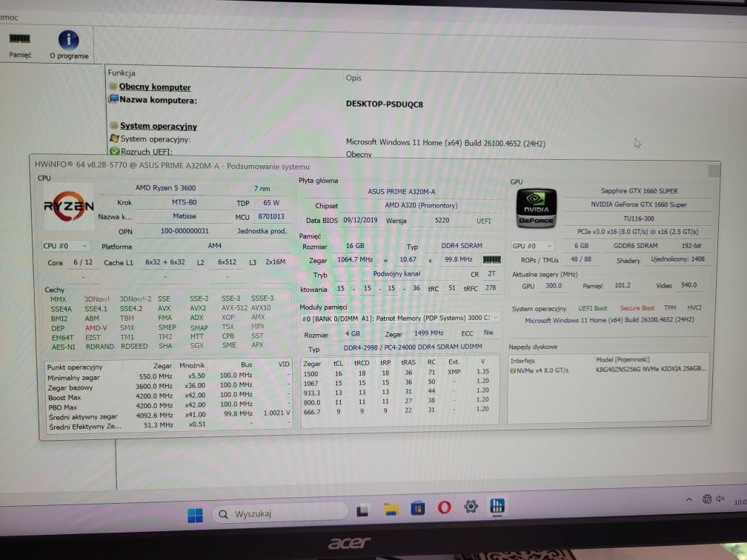
Task: Select the System operacyjny tree heading
Action: pos(159,126)
